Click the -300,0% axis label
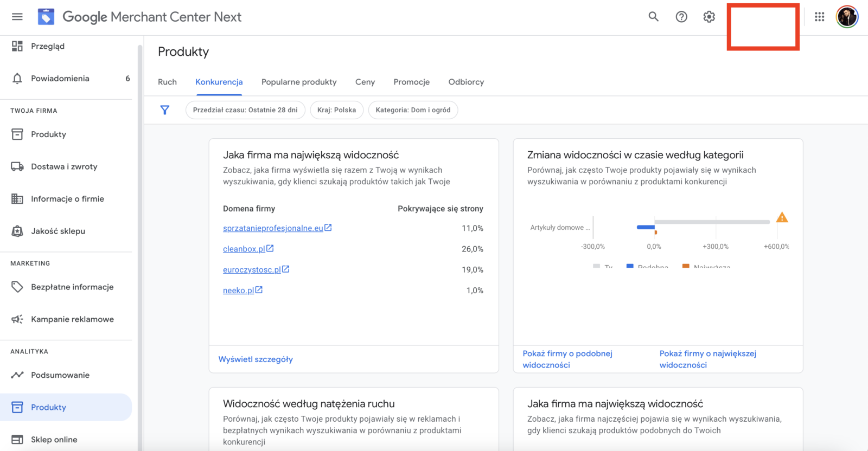Screen dimensions: 868x451 tap(593, 247)
